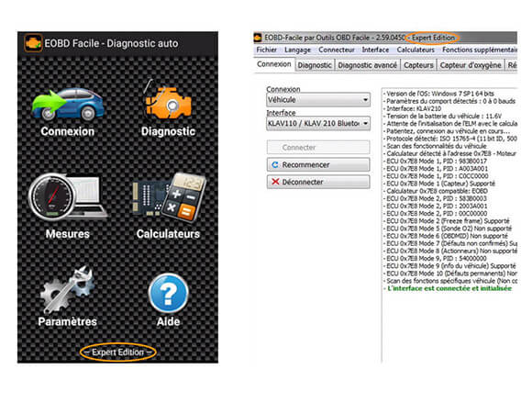532x402 pixels.
Task: Open the Fichier menu
Action: click(267, 50)
